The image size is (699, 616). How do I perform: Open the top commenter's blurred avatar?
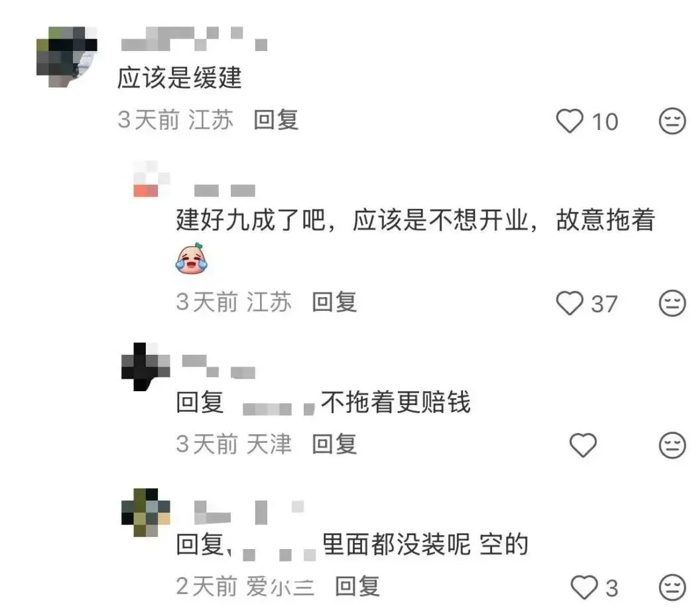[67, 56]
